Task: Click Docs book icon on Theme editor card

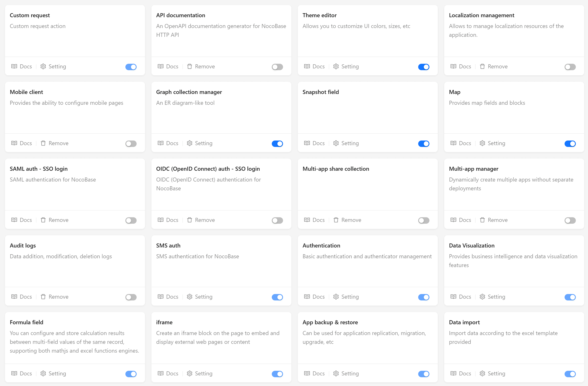Action: pyautogui.click(x=307, y=67)
